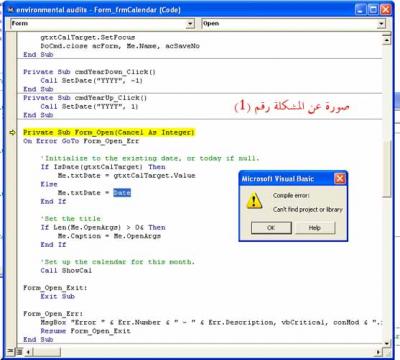Viewport: 400px width, 360px height.
Task: Click the comment 'Set the title'
Action: [71, 219]
